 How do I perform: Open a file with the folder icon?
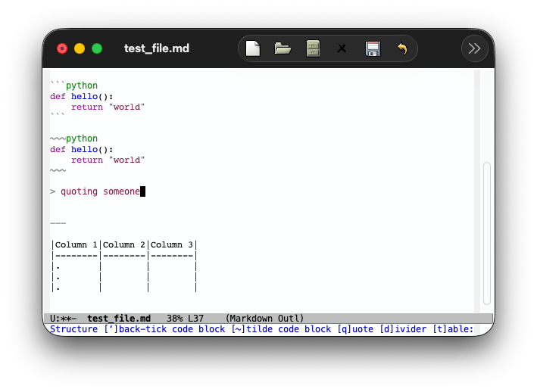click(x=283, y=48)
